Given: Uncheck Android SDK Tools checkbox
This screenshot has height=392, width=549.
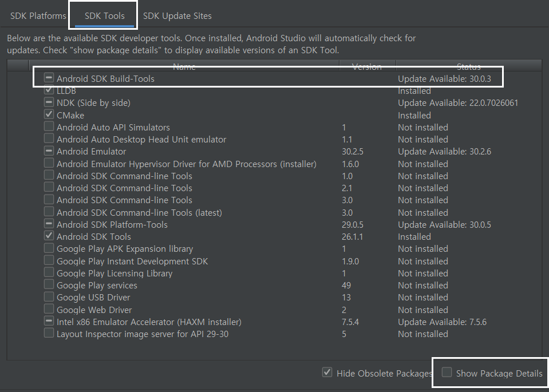Looking at the screenshot, I should click(x=49, y=236).
